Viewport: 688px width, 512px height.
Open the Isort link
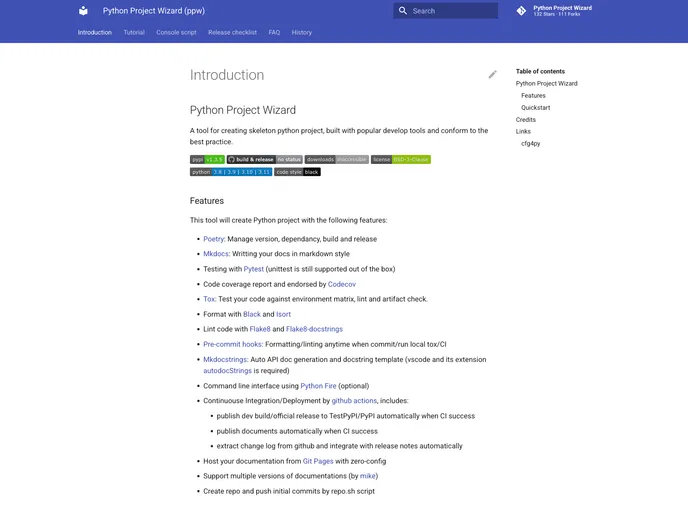(283, 314)
